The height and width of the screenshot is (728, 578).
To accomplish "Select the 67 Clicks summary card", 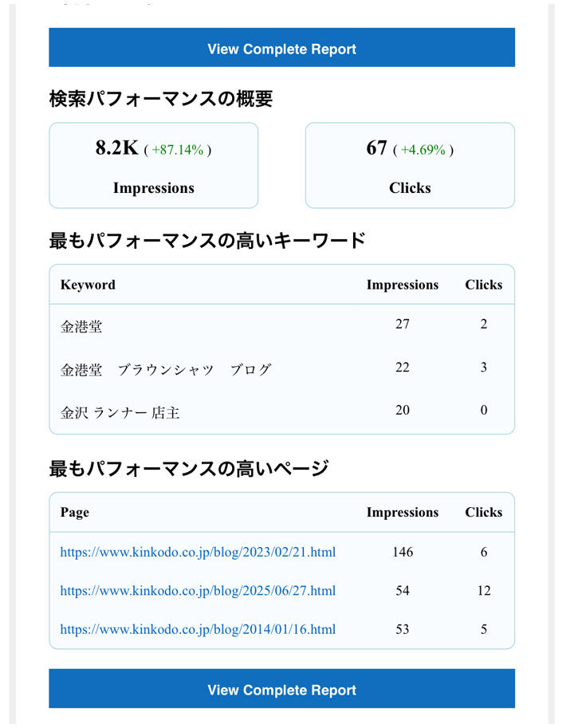I will click(x=410, y=166).
